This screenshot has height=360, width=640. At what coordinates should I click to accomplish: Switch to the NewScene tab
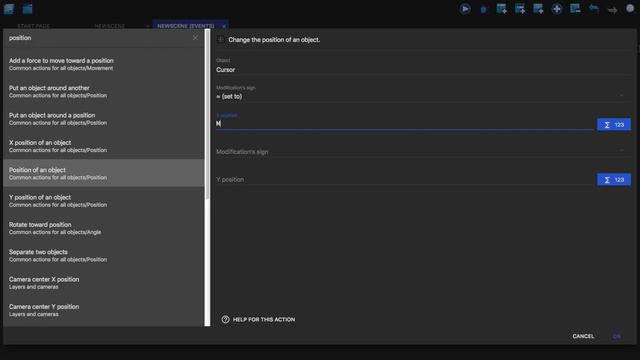click(109, 26)
